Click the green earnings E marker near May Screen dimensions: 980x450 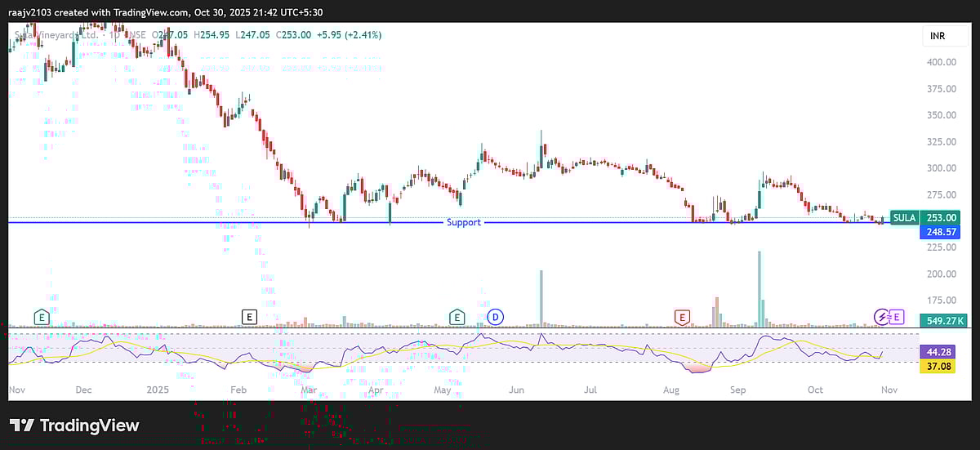[457, 316]
